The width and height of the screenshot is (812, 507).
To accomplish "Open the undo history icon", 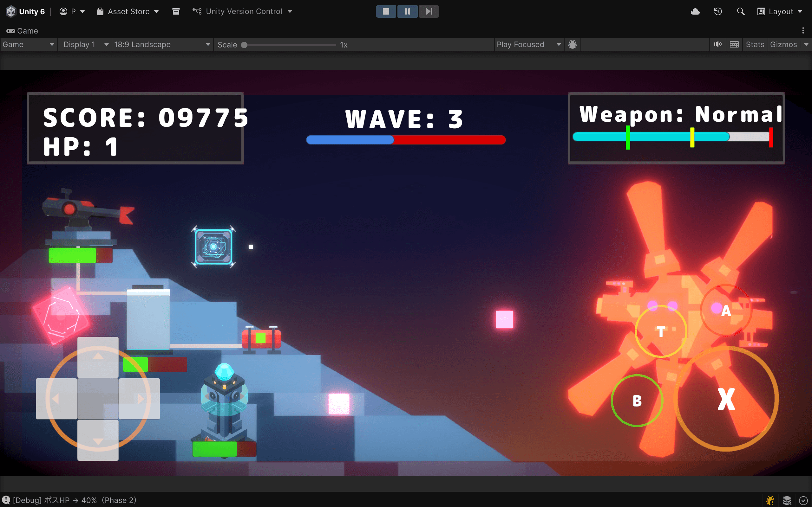I will (x=718, y=11).
